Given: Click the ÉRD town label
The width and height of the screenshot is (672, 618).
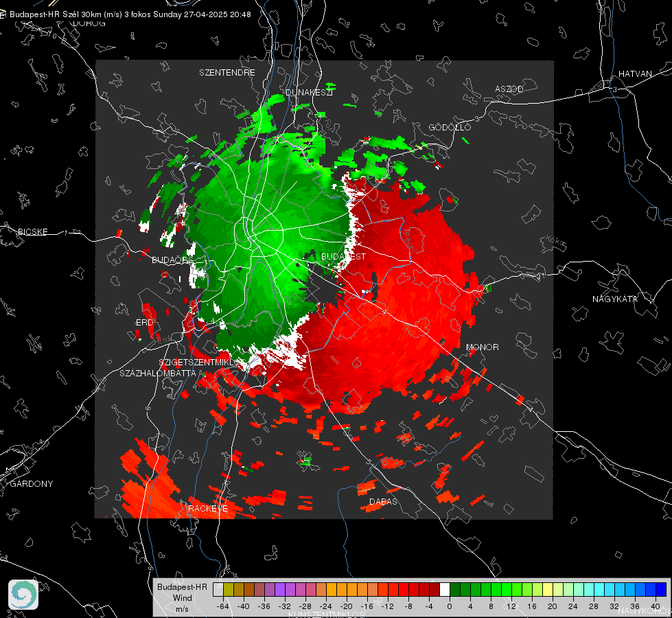Looking at the screenshot, I should pos(144,323).
